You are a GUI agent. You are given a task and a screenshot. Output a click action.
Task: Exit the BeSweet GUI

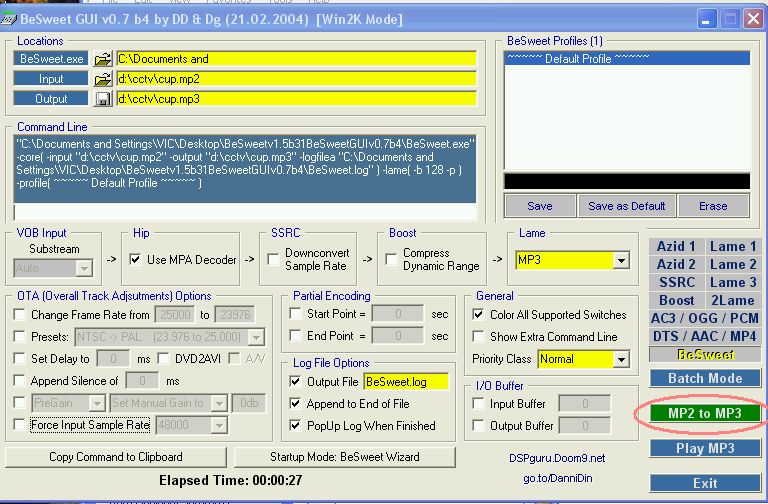pos(705,483)
